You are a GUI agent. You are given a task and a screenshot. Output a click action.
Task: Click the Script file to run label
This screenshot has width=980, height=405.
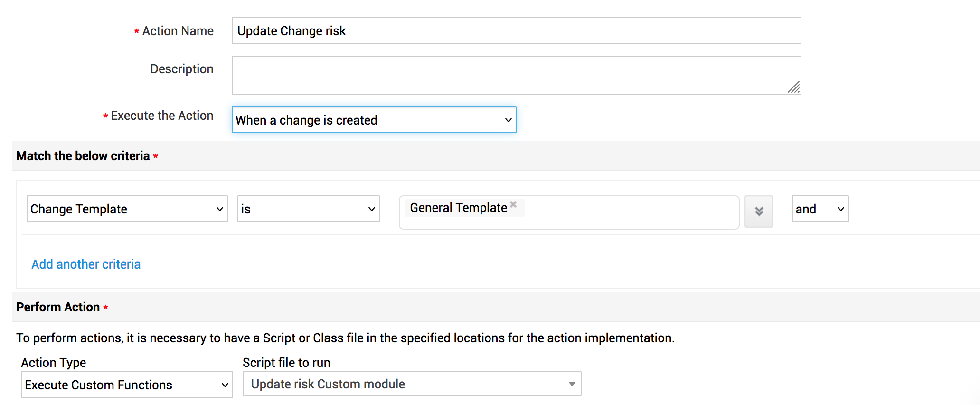tap(286, 363)
